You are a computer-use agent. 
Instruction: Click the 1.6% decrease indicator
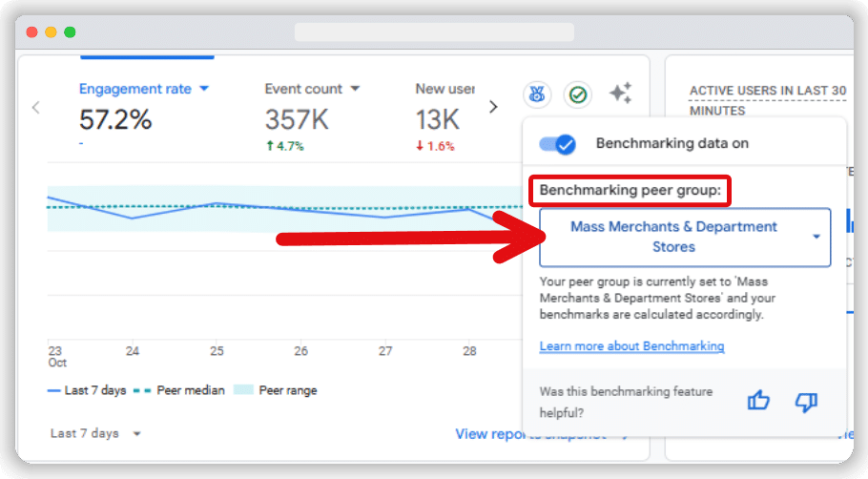435,146
